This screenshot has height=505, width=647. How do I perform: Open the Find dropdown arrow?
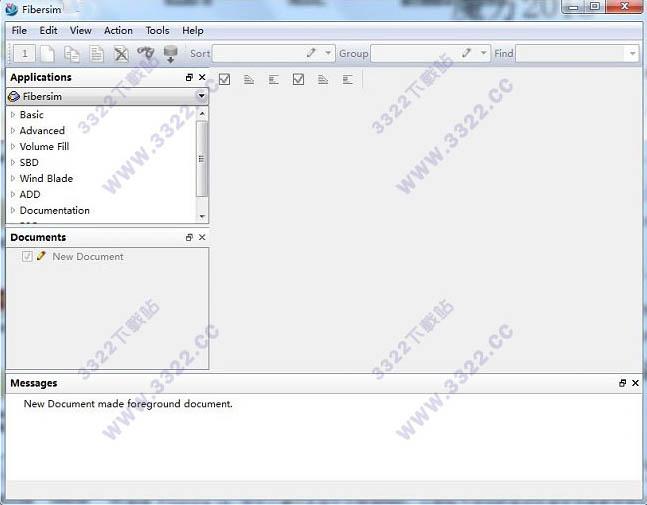click(x=633, y=54)
